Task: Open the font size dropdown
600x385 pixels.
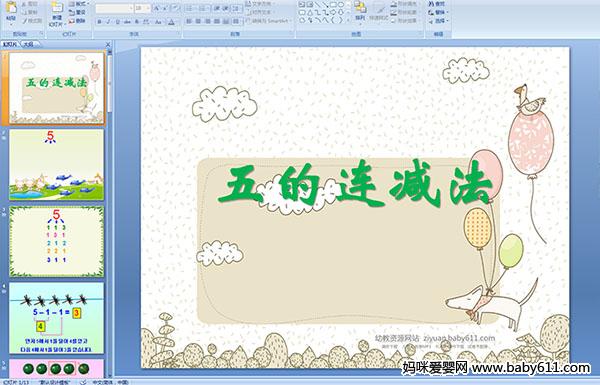Action: [x=148, y=8]
